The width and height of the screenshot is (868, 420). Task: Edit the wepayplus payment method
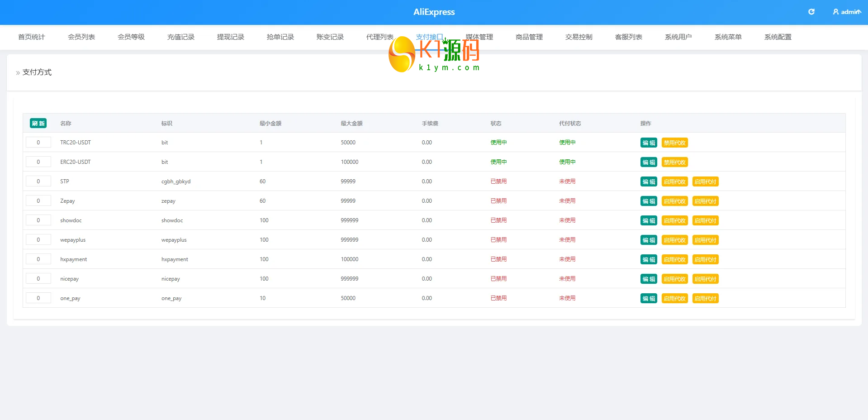(x=649, y=240)
